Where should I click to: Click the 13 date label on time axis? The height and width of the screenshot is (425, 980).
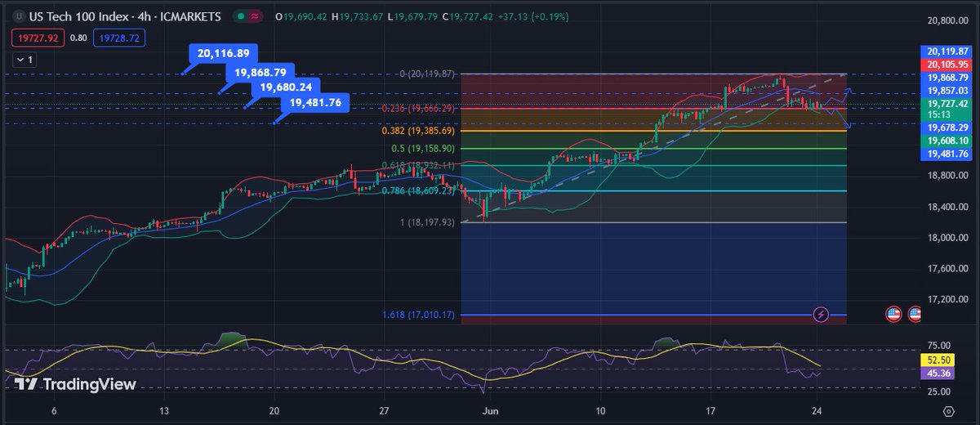pyautogui.click(x=164, y=411)
